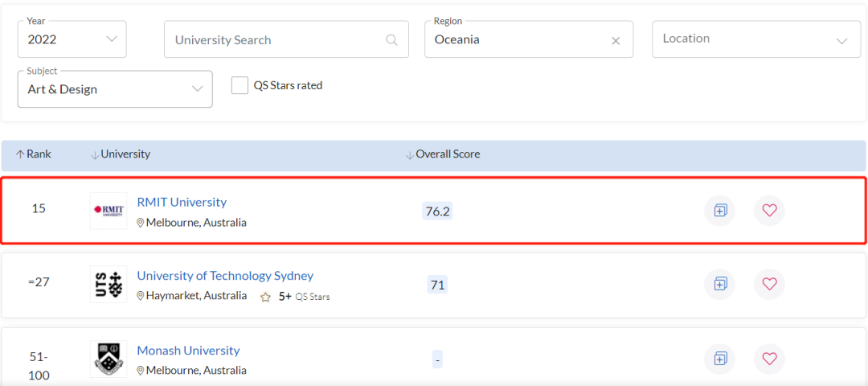This screenshot has height=386, width=868.
Task: Click the 51-100 rank cell
Action: point(39,366)
